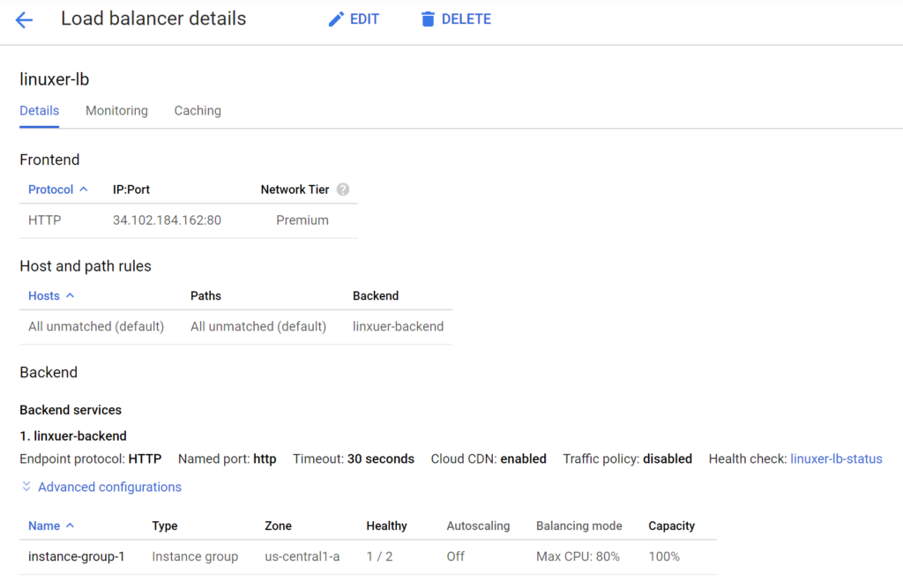Click the pencil Edit icon

pos(336,19)
